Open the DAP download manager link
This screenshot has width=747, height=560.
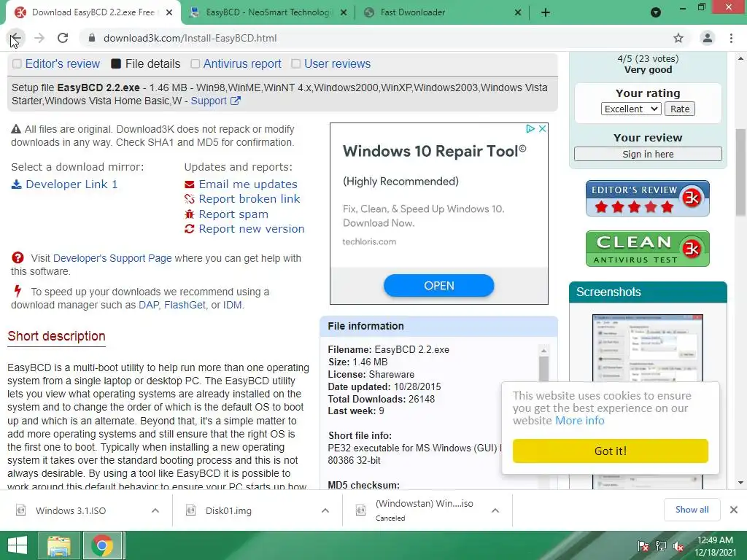pyautogui.click(x=149, y=305)
